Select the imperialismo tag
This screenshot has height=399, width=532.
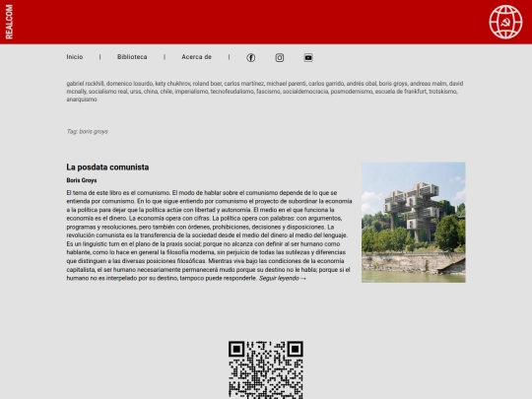[x=191, y=92]
